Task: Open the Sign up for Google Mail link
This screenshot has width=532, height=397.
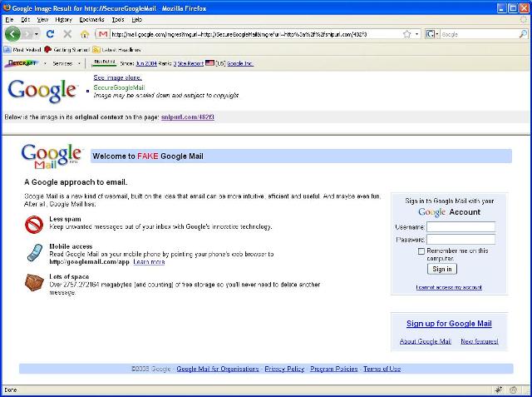Action: point(449,324)
